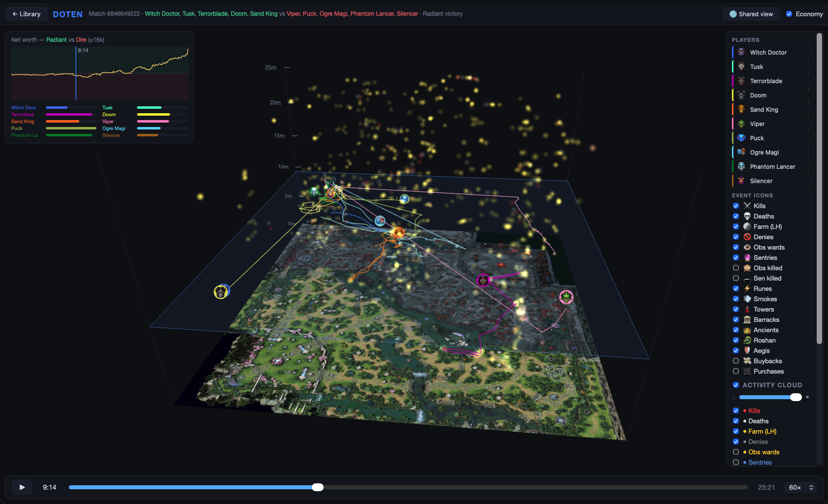Uncheck yellow Farm (LH) activity cloud
This screenshot has width=828, height=504.
(736, 431)
